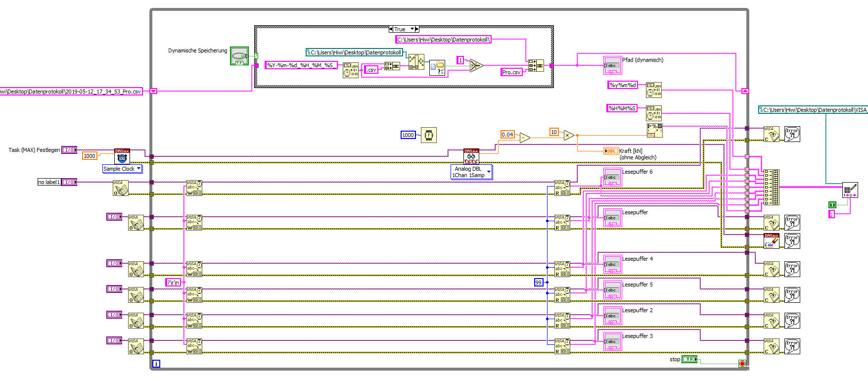
Task: Select the VISA Read icon in the Lesepuffer 3 row
Action: point(562,346)
